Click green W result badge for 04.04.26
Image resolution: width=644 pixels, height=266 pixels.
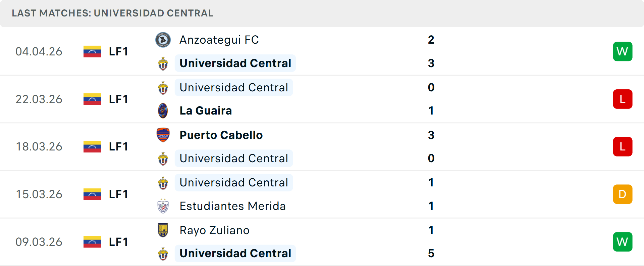(x=623, y=51)
